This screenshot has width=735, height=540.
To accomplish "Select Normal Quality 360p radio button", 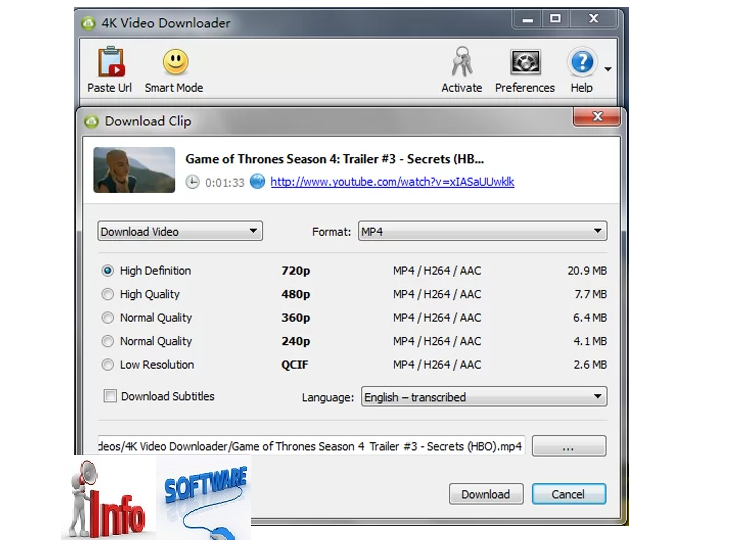I will coord(107,317).
